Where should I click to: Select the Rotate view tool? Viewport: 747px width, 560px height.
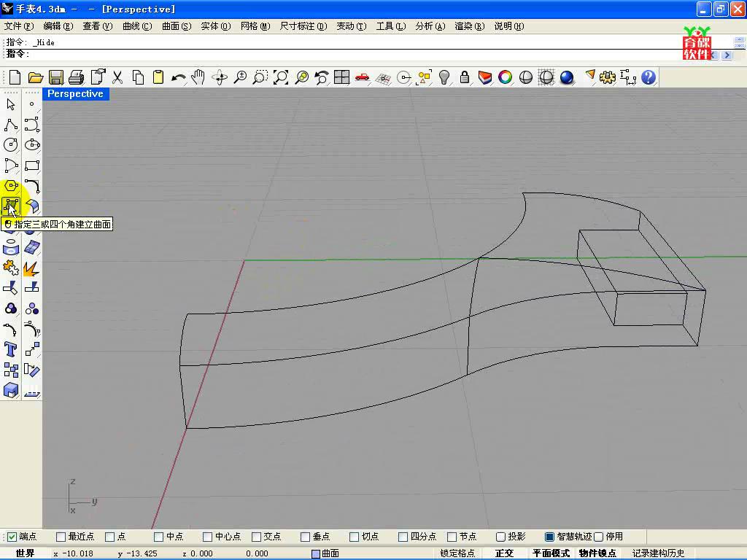pos(220,77)
